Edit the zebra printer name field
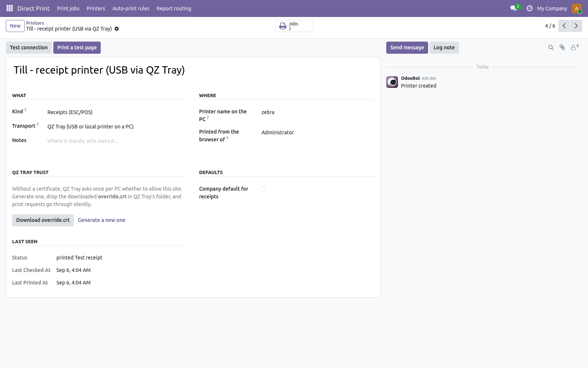Screen dimensions: 588x368 (318, 112)
